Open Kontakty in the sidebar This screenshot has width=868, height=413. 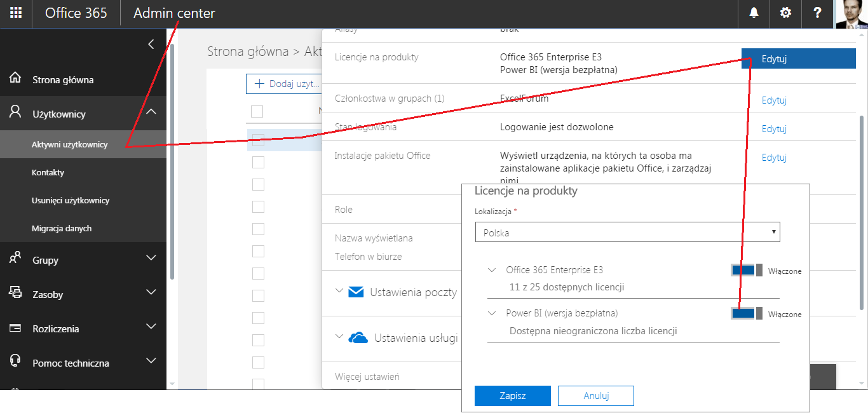click(x=48, y=172)
